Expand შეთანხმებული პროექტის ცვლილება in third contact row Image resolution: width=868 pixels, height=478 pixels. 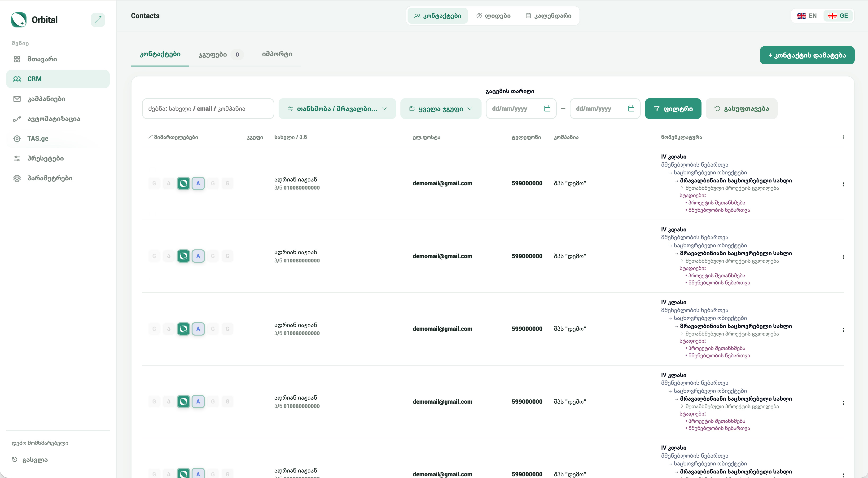(729, 334)
